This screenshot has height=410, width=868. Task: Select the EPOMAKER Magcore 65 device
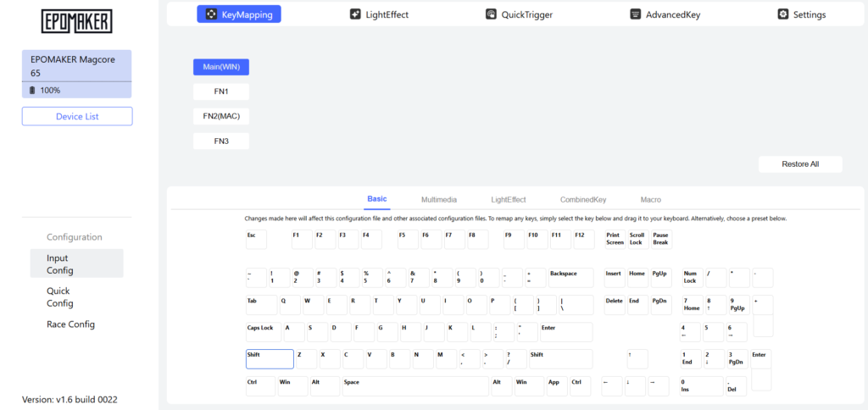[x=76, y=66]
